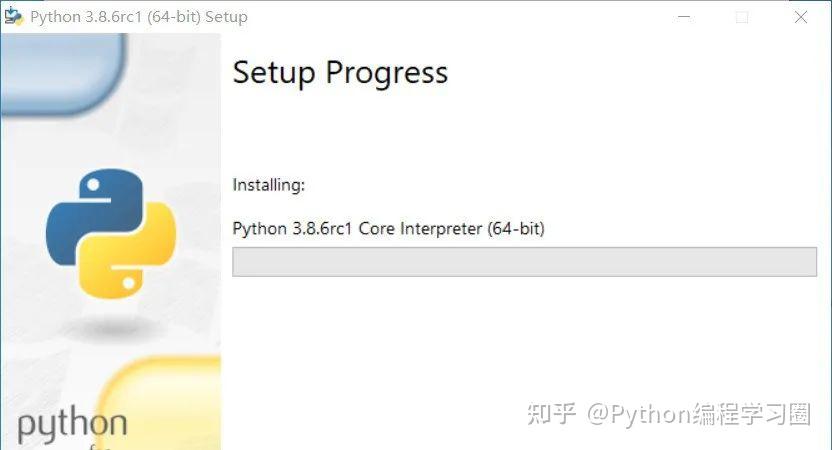
Task: Click the "@Python编程学习圈" watermark
Action: pos(698,414)
